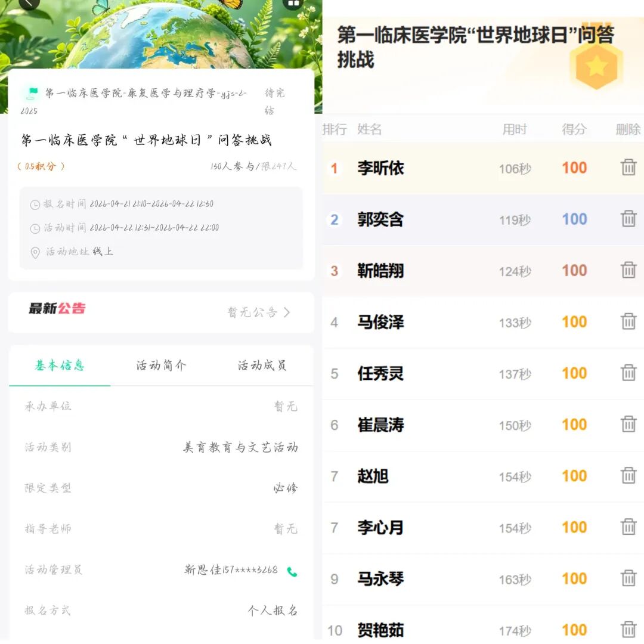The width and height of the screenshot is (644, 644).
Task: Click the 119秒 time value
Action: [x=515, y=220]
